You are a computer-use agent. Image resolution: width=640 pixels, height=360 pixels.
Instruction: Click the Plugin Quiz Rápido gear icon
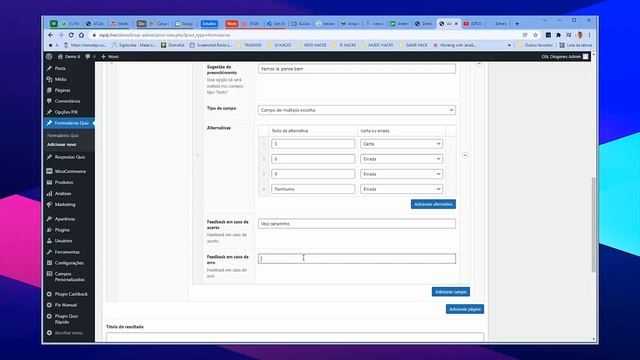[49, 316]
